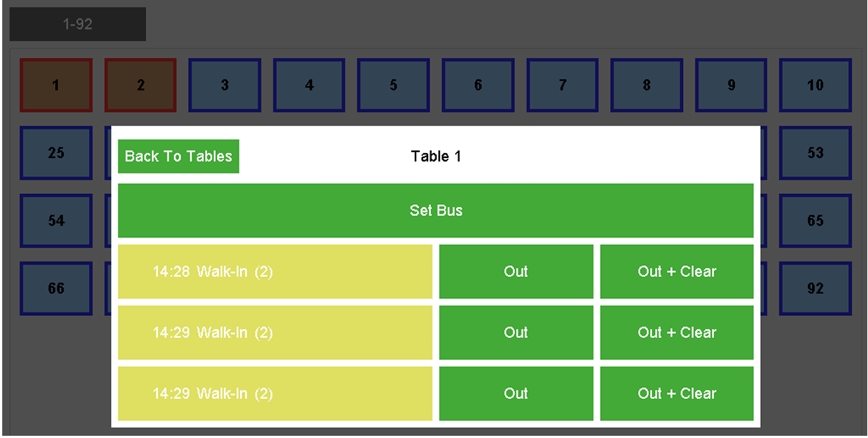Click table 54
The image size is (868, 438).
55,220
